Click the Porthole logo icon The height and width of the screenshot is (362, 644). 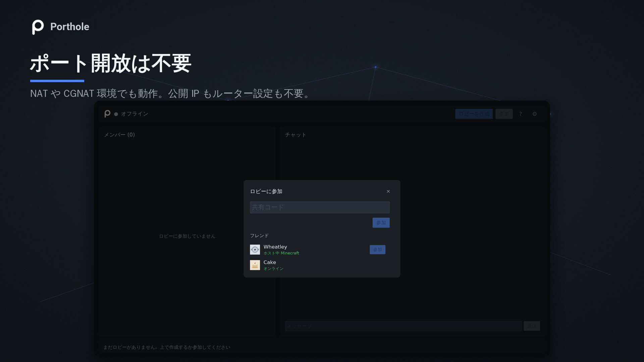click(38, 27)
